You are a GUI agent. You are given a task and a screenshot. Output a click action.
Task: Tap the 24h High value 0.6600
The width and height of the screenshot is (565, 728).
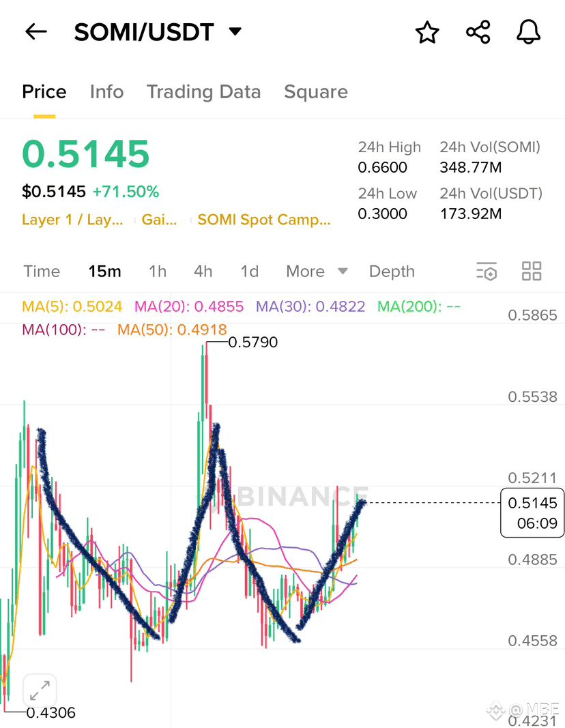(382, 167)
